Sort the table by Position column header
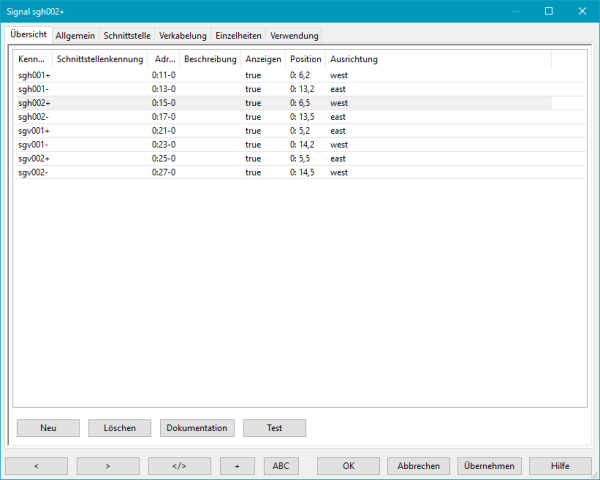This screenshot has height=480, width=600. point(306,60)
